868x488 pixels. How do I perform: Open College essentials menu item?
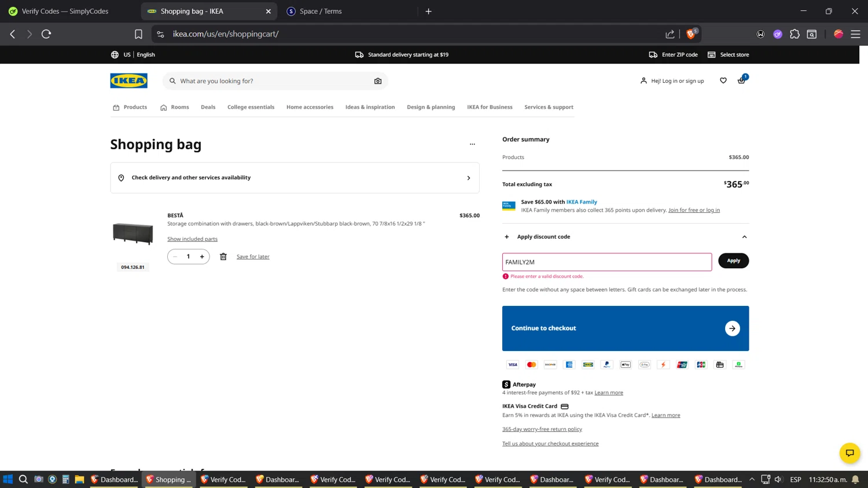click(251, 107)
